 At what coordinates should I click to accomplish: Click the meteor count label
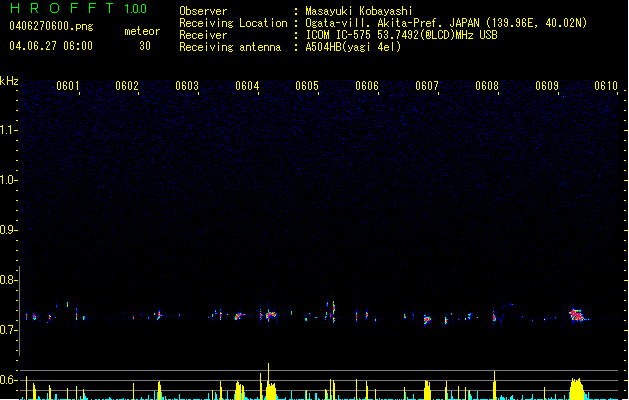point(142,31)
